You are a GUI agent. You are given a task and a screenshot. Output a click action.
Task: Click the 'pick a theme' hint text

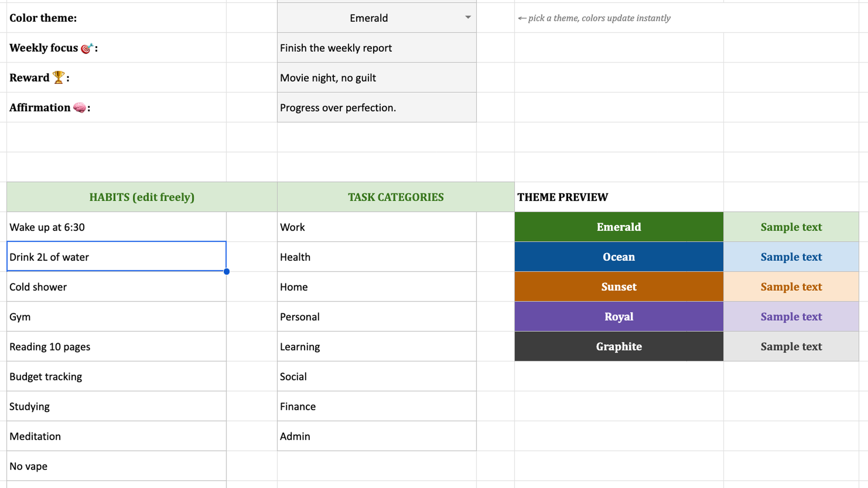[594, 18]
